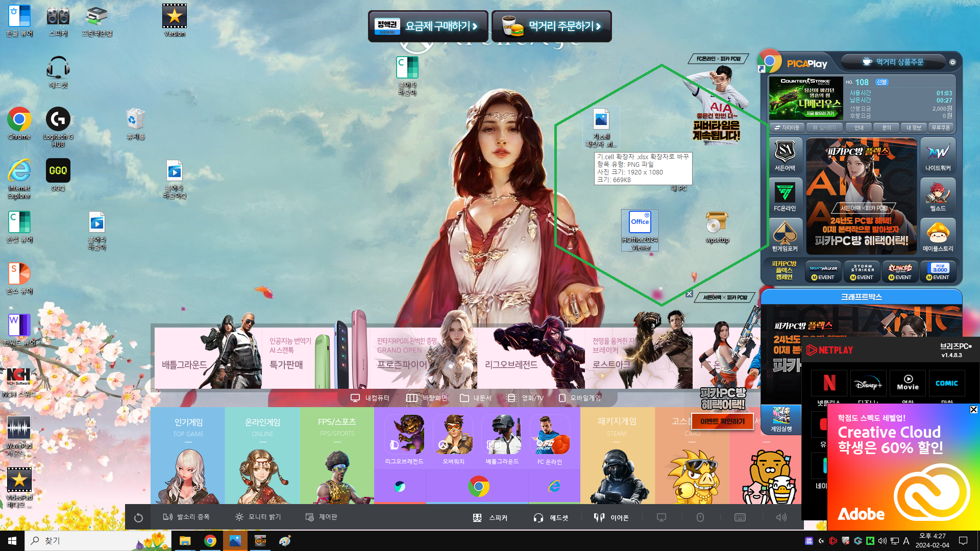980x551 pixels.
Task: Open WavePad desktop shortcut
Action: tap(19, 436)
